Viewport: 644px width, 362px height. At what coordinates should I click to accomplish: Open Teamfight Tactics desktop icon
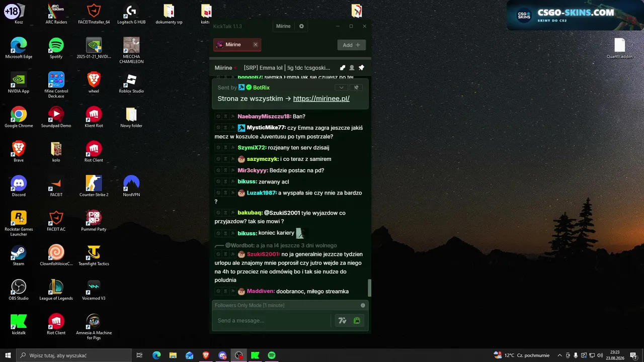tap(94, 255)
